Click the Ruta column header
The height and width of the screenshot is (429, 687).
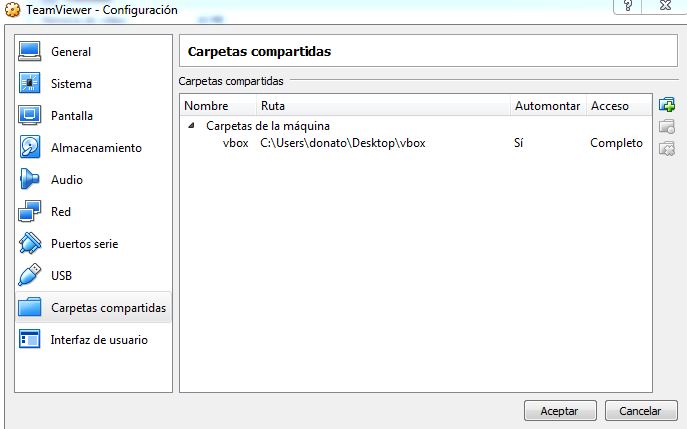[x=272, y=105]
